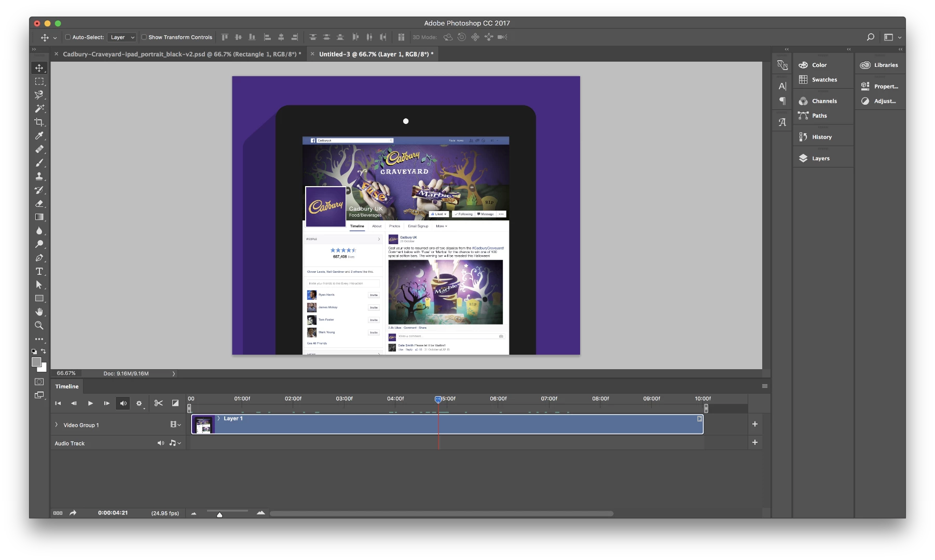Open the Auto-Select Layer dropdown

tap(122, 37)
